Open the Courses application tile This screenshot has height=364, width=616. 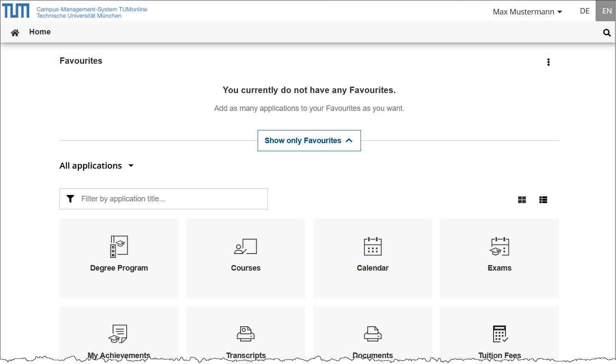(246, 258)
